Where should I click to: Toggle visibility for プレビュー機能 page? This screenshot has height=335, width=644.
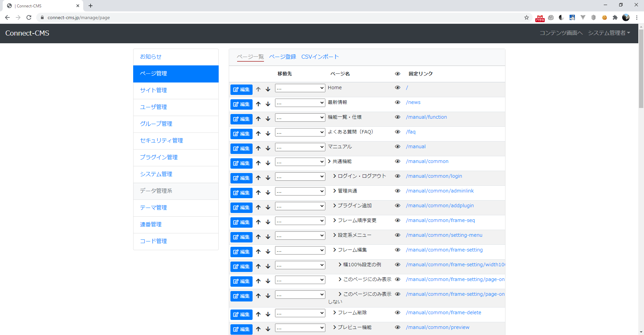[x=397, y=327]
